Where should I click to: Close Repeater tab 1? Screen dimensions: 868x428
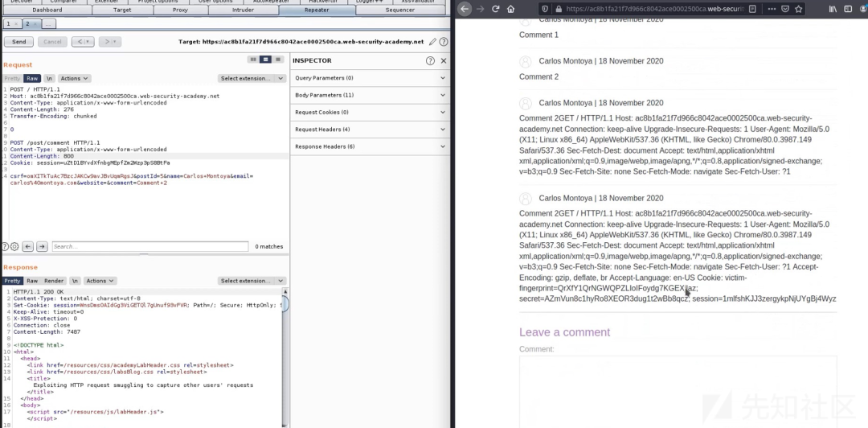pyautogui.click(x=15, y=24)
